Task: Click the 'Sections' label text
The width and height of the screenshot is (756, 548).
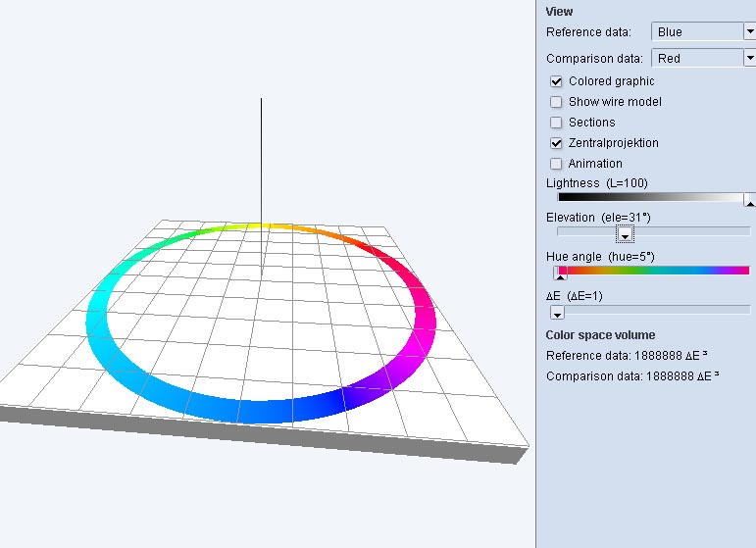Action: (592, 123)
